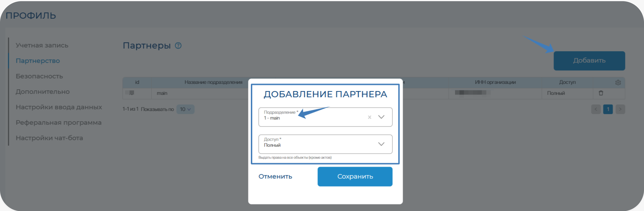Image resolution: width=644 pixels, height=211 pixels.
Task: Go to the previous page arrow
Action: 596,109
